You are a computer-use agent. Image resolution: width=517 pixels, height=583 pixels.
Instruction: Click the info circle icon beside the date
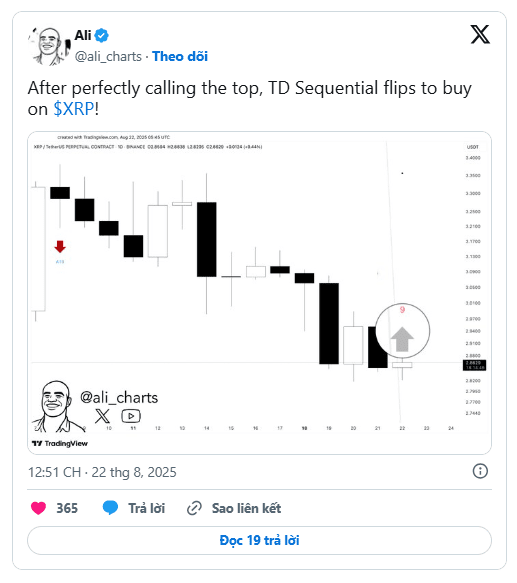tap(480, 471)
